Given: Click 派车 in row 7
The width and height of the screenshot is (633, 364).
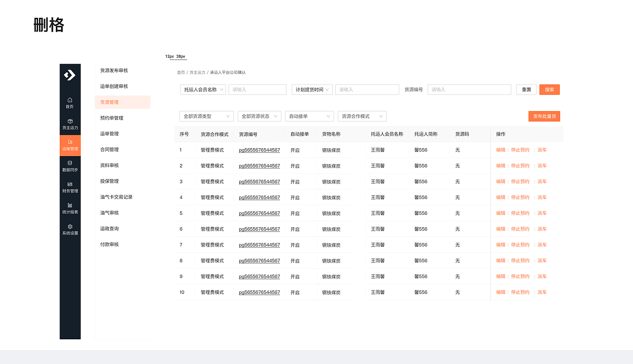Looking at the screenshot, I should coord(542,245).
